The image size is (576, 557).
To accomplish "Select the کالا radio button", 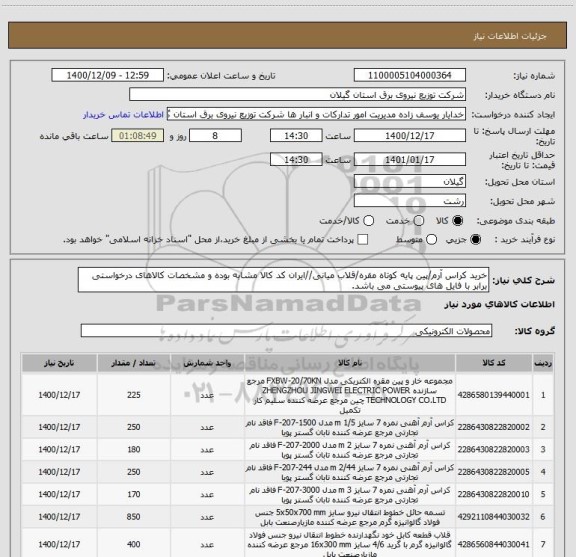I will click(x=458, y=221).
